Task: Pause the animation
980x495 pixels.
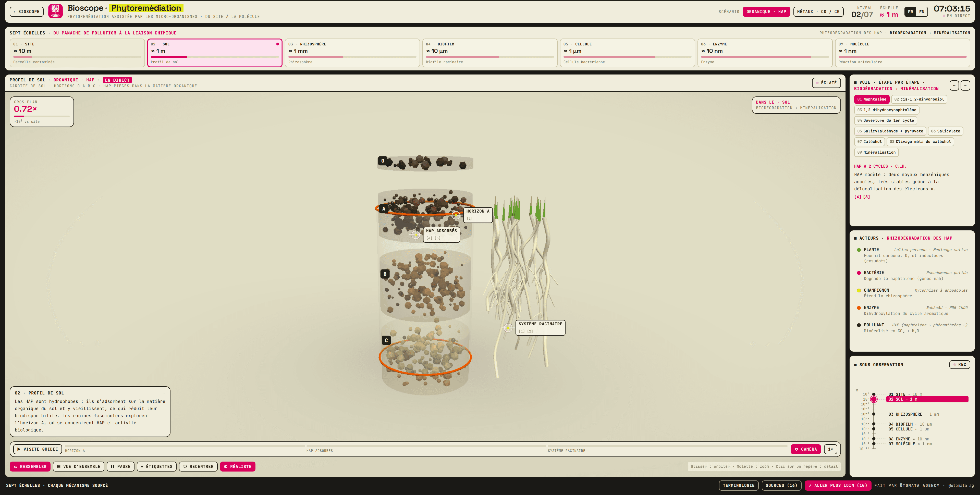Action: point(121,466)
